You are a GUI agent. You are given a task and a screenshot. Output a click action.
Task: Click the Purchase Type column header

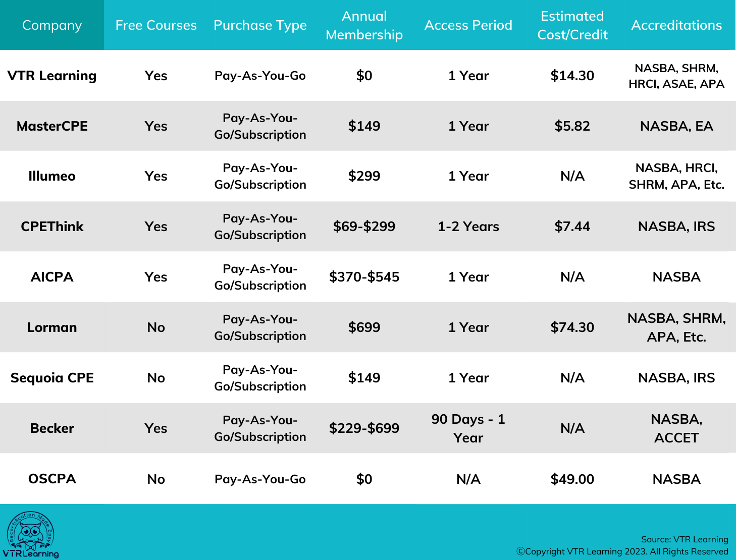pyautogui.click(x=260, y=25)
